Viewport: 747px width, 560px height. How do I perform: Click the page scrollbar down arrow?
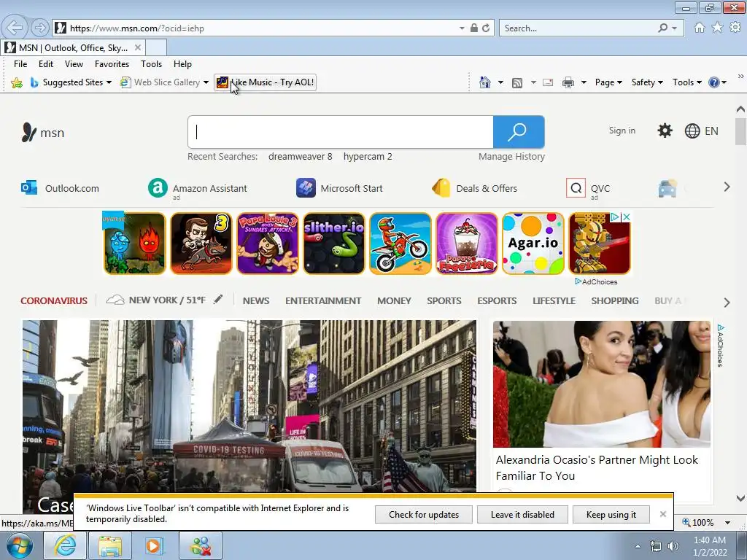coord(740,498)
